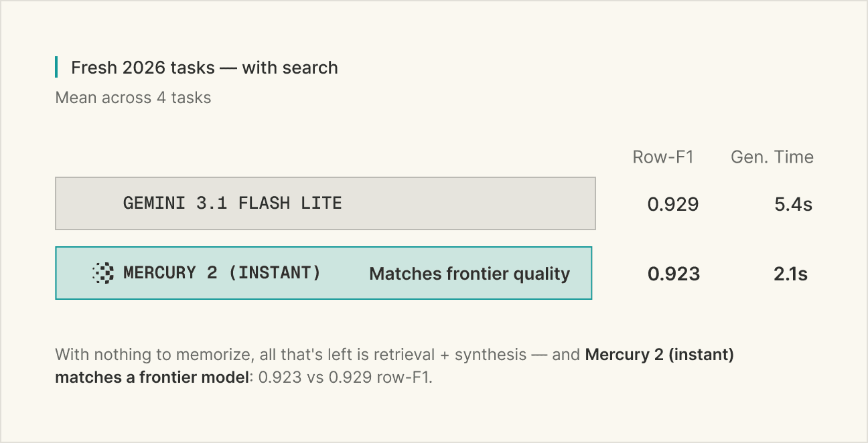Click the teal accent bar beside title
Screen dimensions: 868x443
[56, 68]
